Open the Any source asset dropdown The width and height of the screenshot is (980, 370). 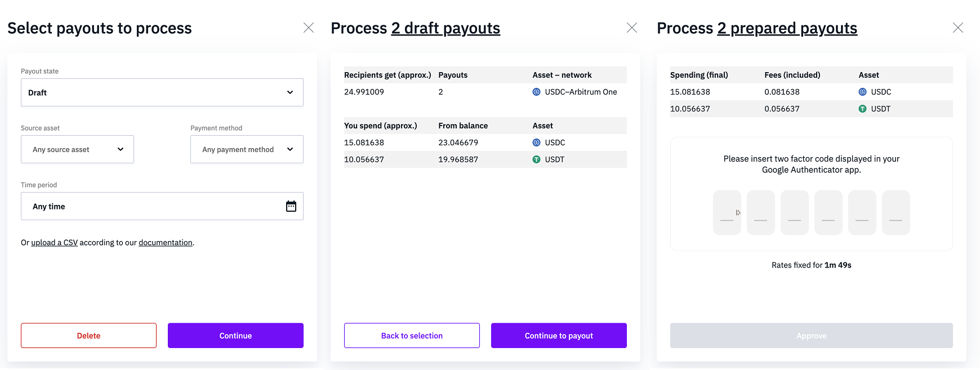77,149
